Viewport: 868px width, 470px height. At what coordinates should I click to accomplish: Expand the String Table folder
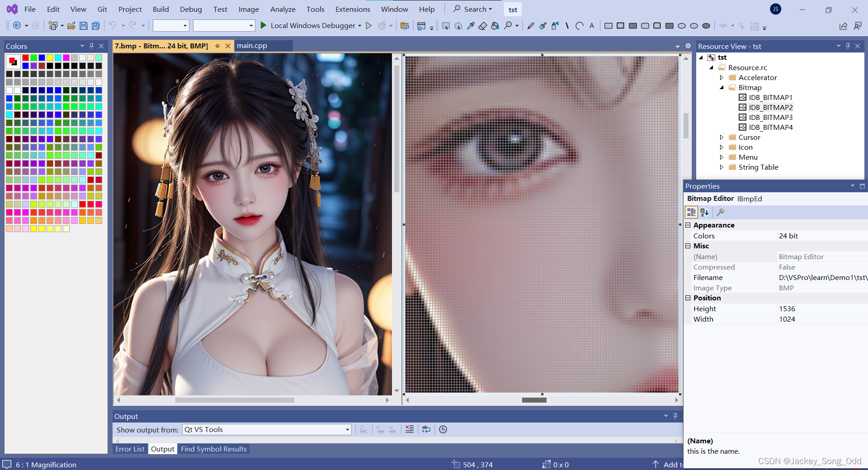(722, 167)
